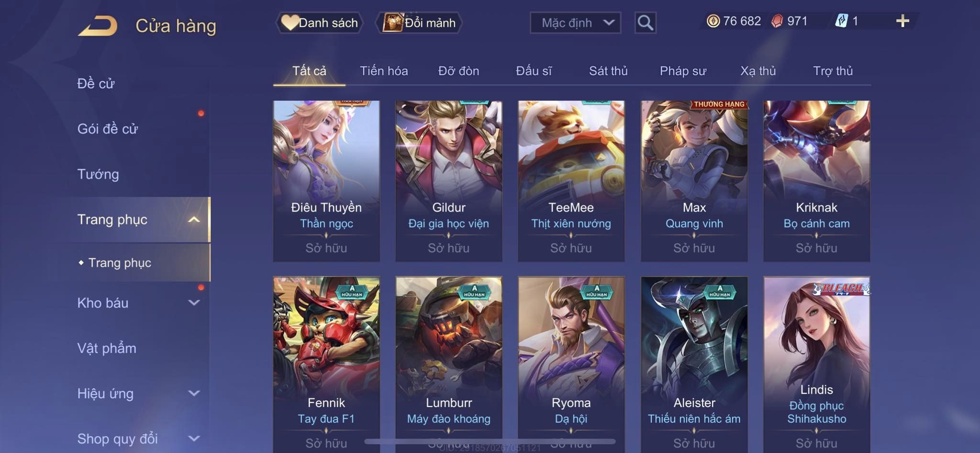Click the plus icon to add currency
This screenshot has height=453, width=980.
click(x=902, y=21)
